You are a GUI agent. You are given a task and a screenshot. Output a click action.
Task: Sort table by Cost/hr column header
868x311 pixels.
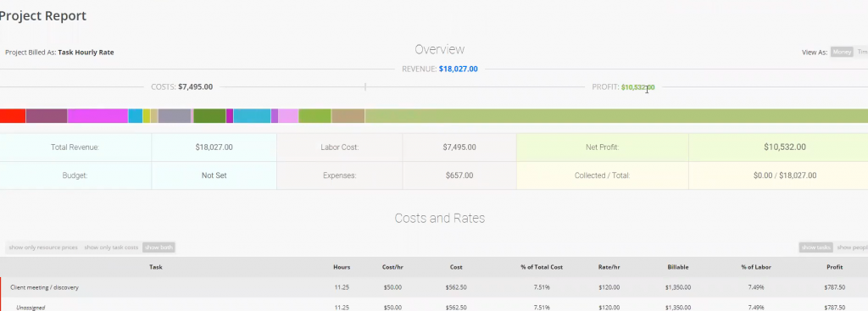(x=392, y=267)
